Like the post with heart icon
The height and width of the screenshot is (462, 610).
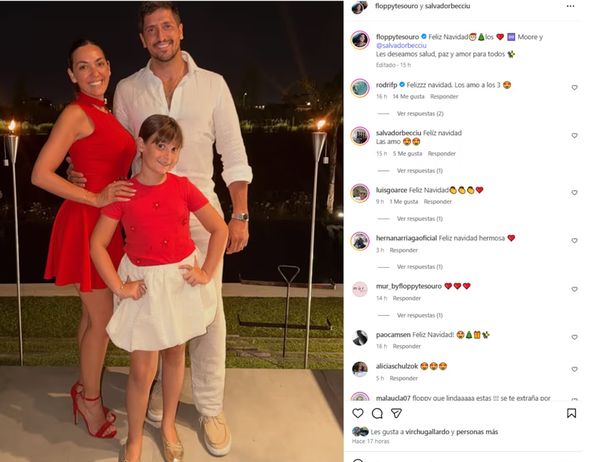pyautogui.click(x=358, y=413)
